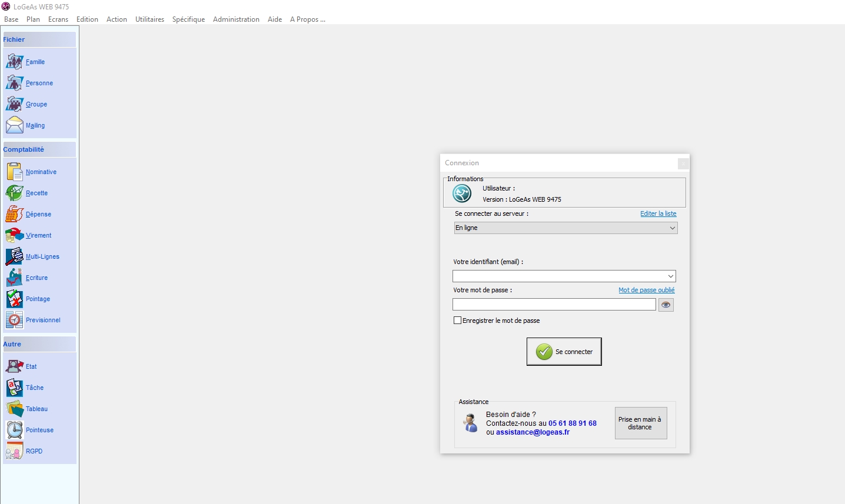Open the Administration menu
Viewport: 845px width, 504px height.
(x=236, y=19)
